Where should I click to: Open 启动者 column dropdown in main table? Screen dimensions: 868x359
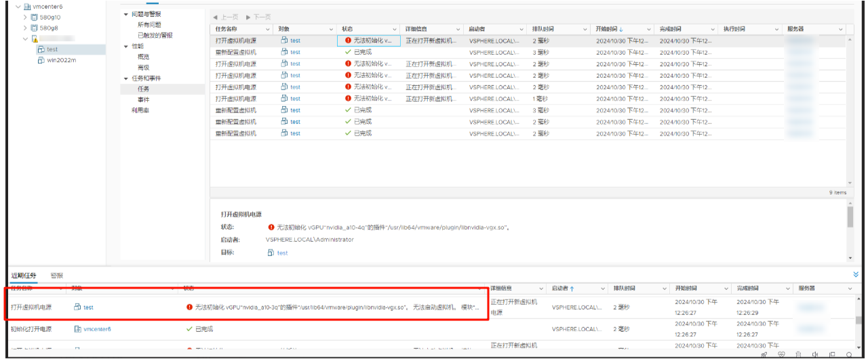pyautogui.click(x=522, y=29)
